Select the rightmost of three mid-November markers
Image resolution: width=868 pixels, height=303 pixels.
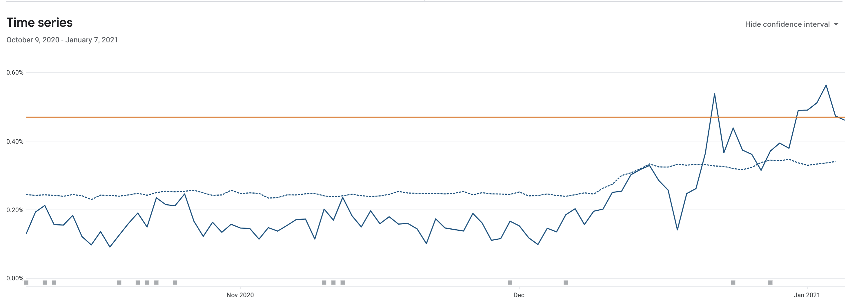point(343,282)
